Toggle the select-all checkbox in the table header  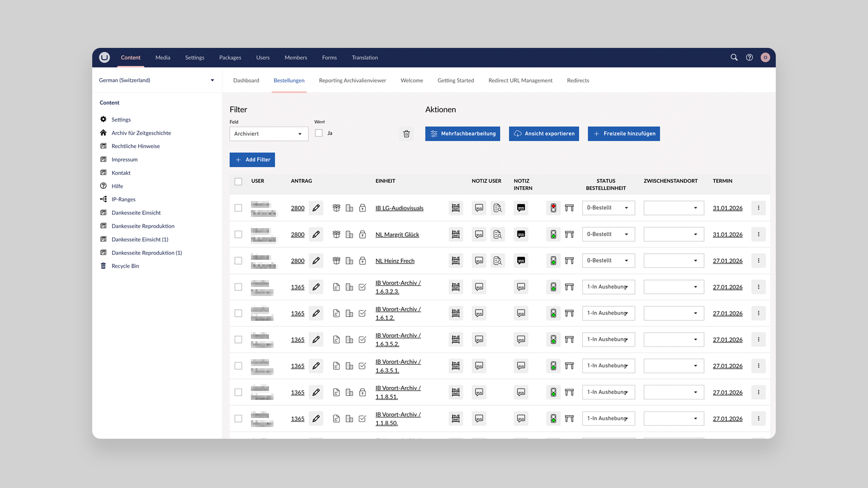pyautogui.click(x=238, y=182)
